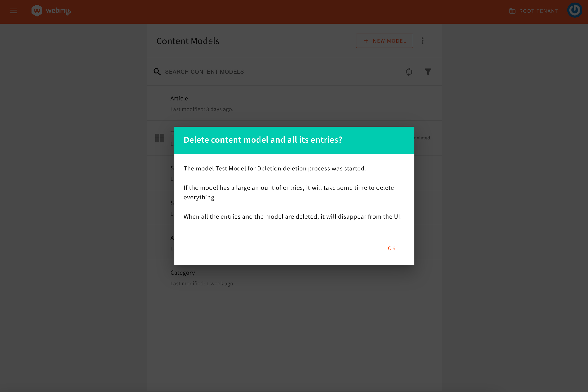
Task: Click the Article last modified text
Action: [x=202, y=109]
